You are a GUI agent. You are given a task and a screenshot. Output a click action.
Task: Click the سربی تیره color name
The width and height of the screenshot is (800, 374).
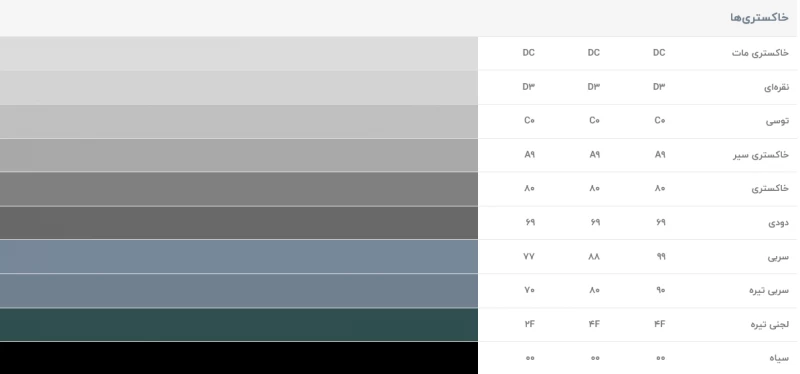[x=769, y=290]
